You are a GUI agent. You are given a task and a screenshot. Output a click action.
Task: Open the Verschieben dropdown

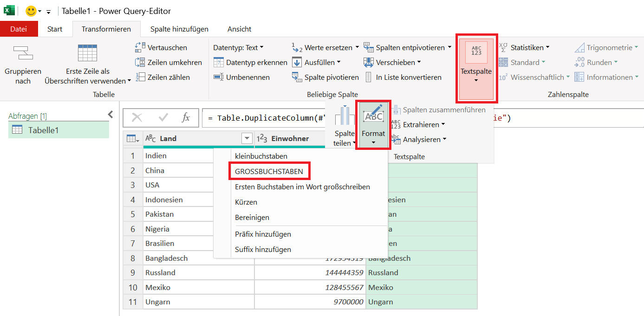point(392,62)
